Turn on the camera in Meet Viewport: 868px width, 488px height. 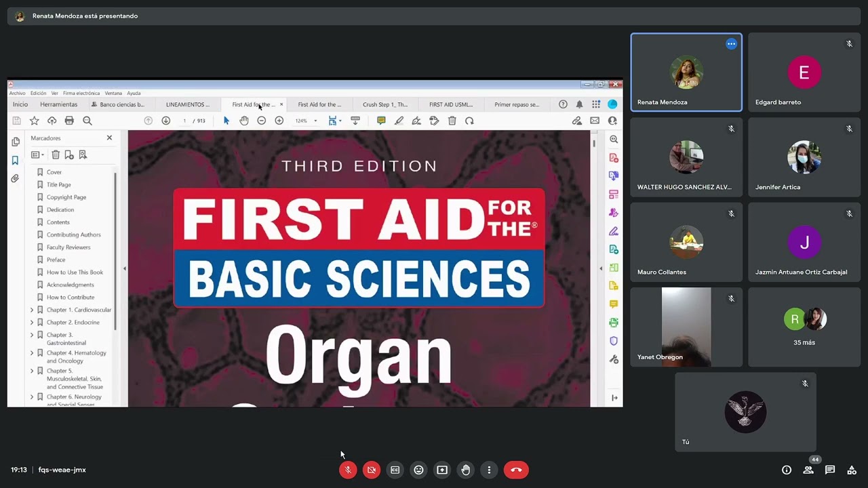pyautogui.click(x=372, y=470)
